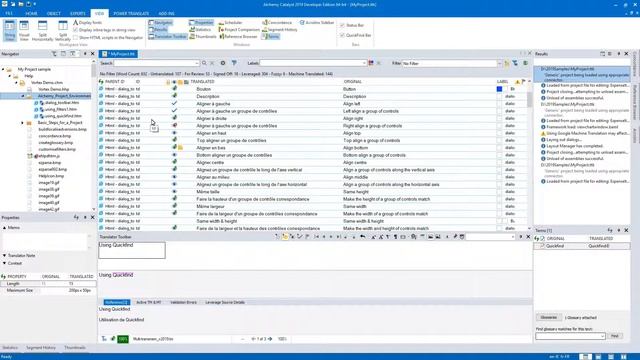
Task: Open the Project Comparison window
Action: click(x=239, y=29)
